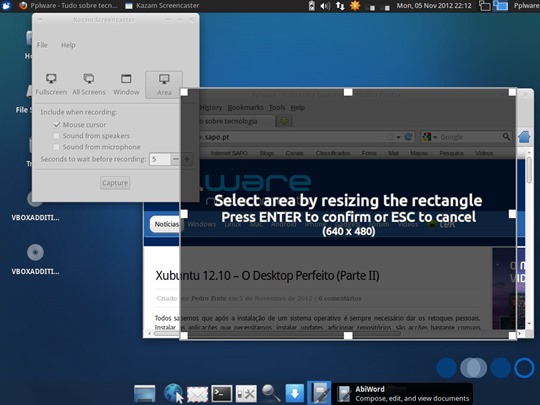This screenshot has height=405, width=540.
Task: Open Mail link in SAPO bar
Action: [x=393, y=153]
